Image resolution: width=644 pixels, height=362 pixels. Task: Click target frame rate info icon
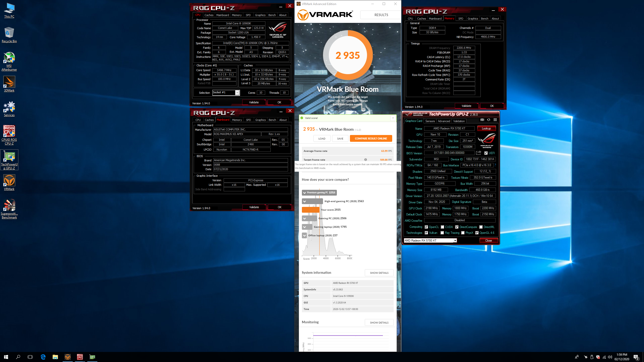point(366,160)
